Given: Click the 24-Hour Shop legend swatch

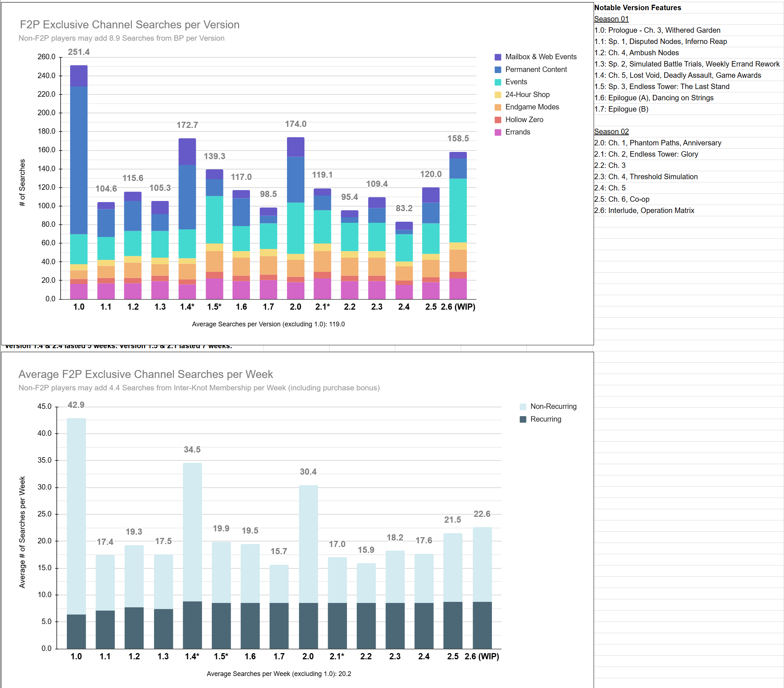Looking at the screenshot, I should (x=498, y=95).
